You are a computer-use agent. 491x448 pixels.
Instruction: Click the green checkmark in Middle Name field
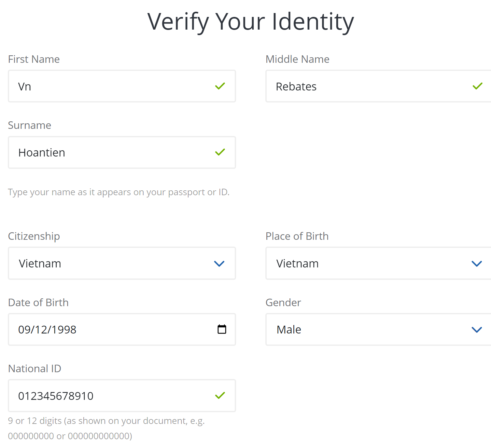pyautogui.click(x=478, y=86)
